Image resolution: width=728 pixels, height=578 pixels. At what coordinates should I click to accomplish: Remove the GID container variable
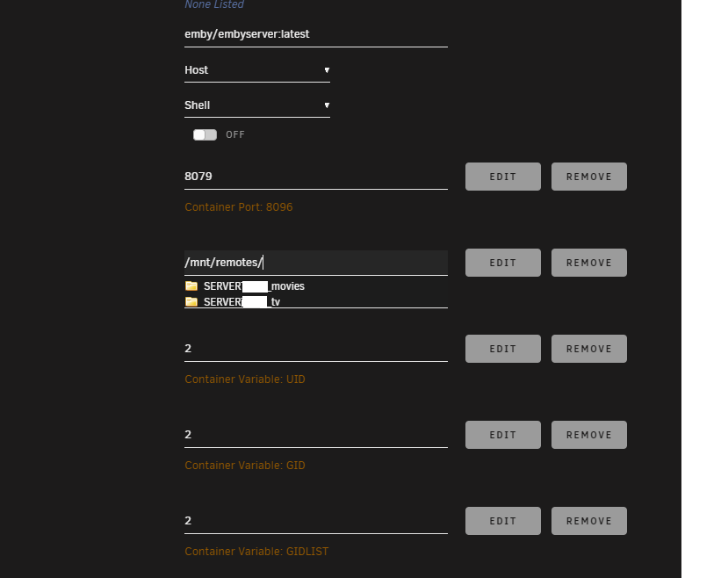click(588, 435)
